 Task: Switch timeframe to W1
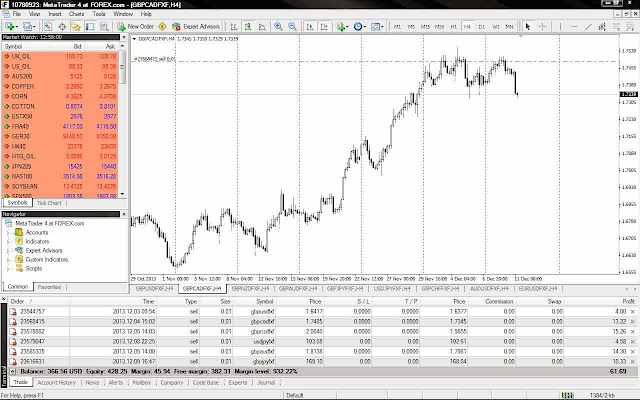[x=496, y=27]
